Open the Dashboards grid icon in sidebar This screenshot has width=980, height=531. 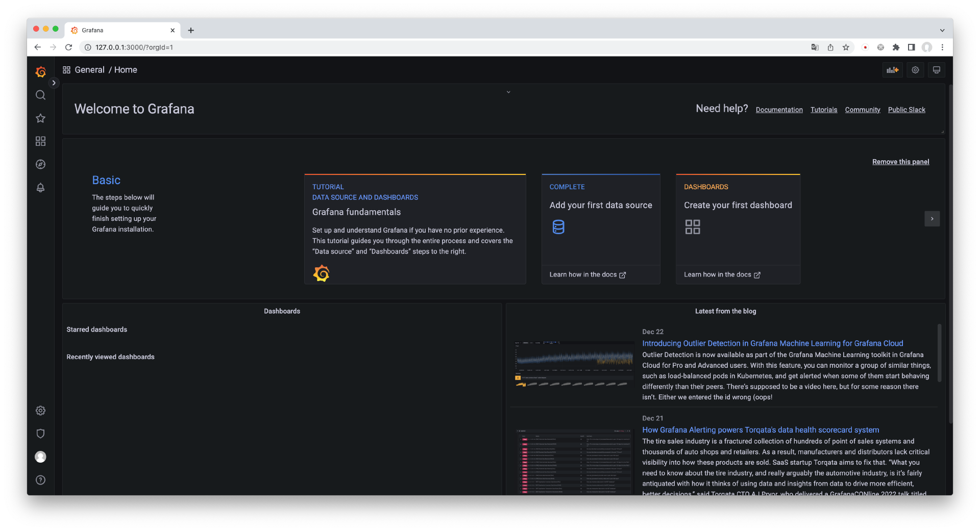point(41,141)
